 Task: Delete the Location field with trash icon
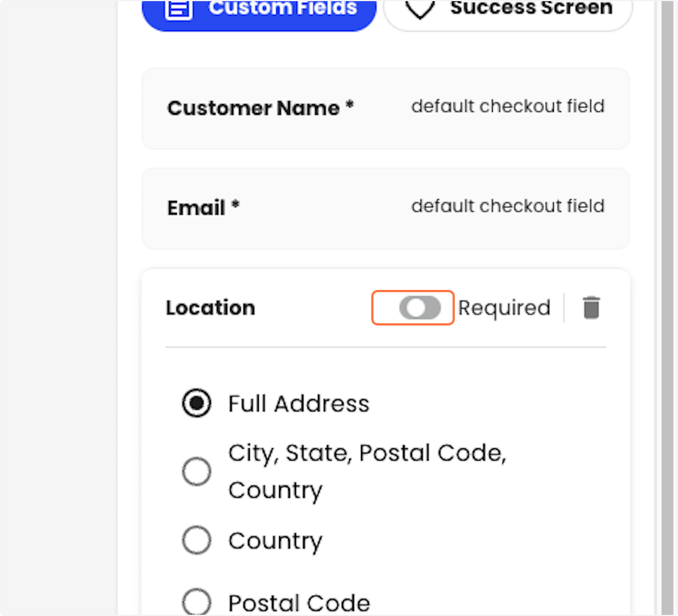tap(591, 307)
